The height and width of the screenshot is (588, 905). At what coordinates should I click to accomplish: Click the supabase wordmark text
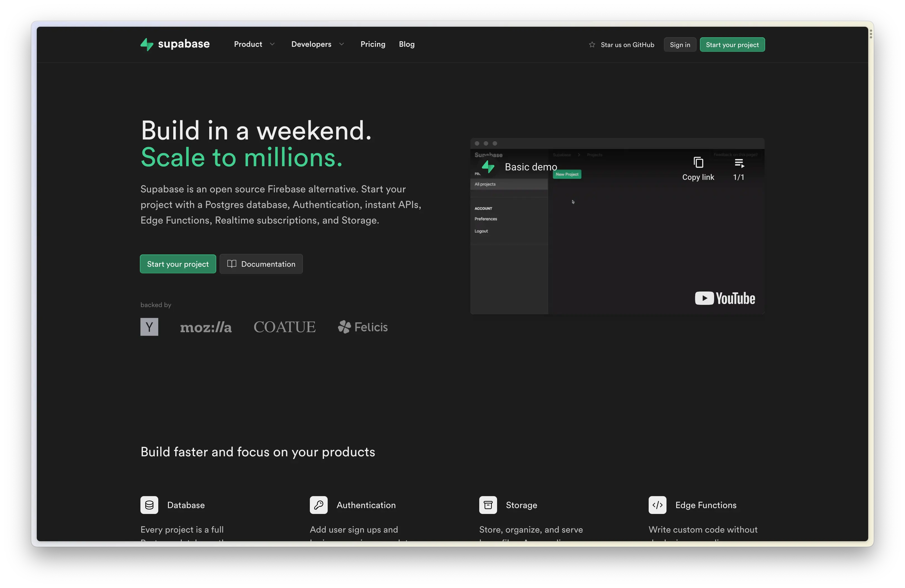click(184, 44)
